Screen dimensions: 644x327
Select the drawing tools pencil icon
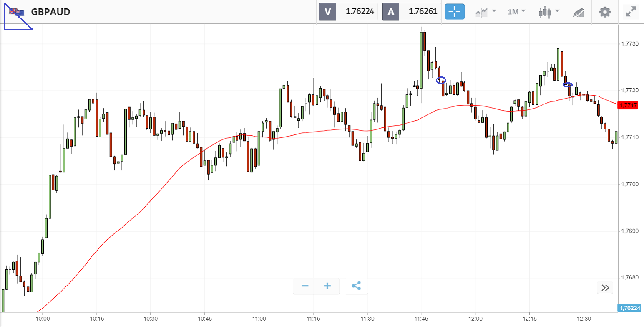(578, 12)
